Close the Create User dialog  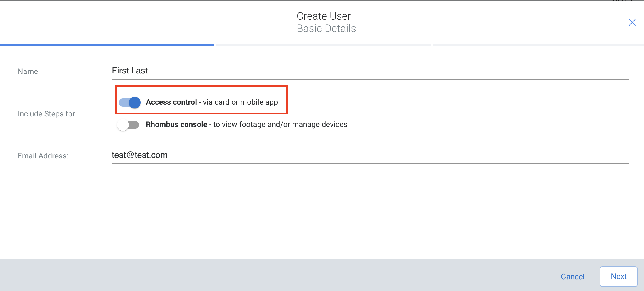click(632, 22)
